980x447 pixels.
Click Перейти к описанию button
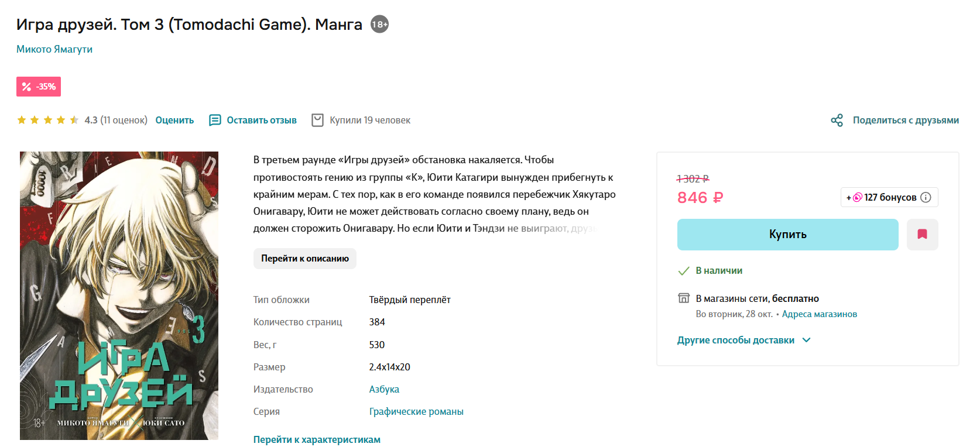pos(304,259)
